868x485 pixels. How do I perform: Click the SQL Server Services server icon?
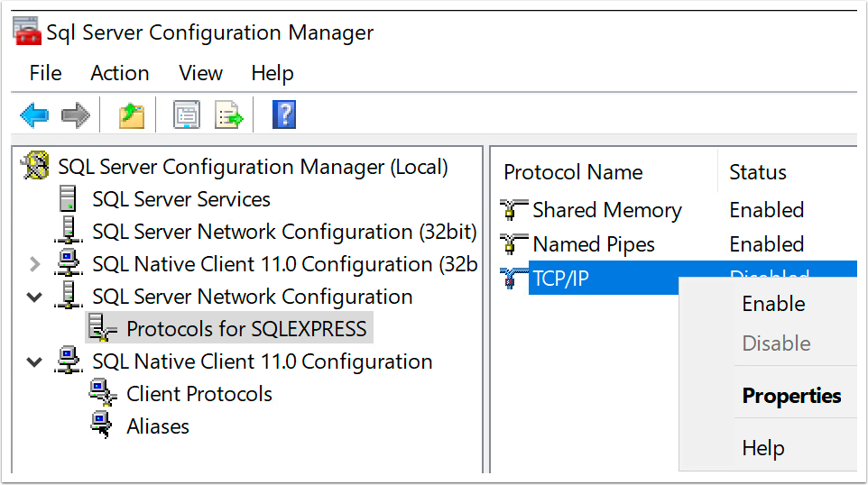68,198
